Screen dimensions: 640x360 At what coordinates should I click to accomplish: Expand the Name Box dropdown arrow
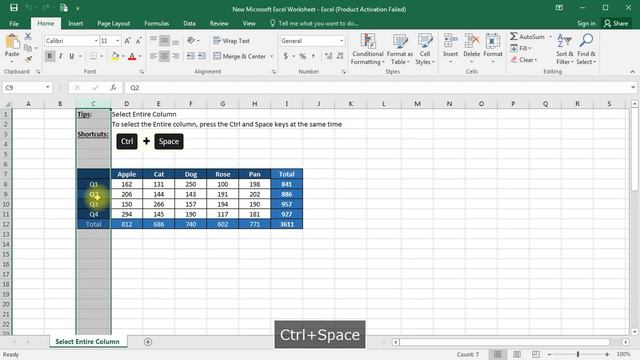tap(48, 87)
